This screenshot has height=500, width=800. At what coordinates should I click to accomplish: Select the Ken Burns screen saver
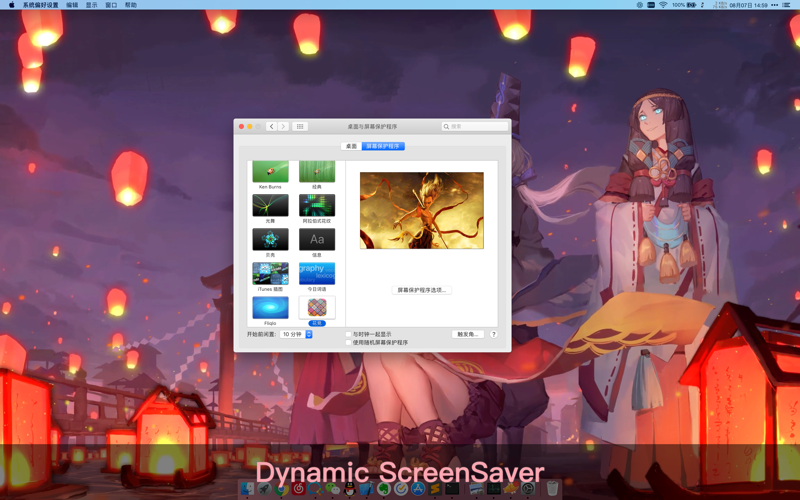click(x=270, y=171)
